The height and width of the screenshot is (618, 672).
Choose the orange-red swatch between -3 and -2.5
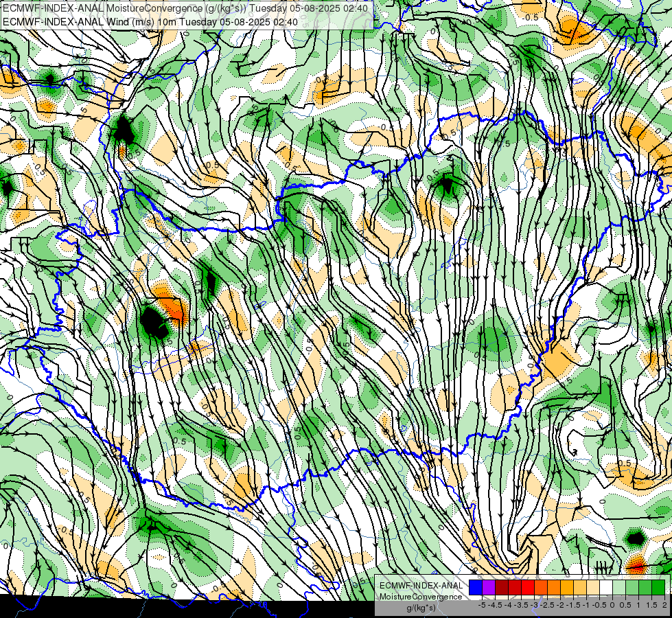541,587
